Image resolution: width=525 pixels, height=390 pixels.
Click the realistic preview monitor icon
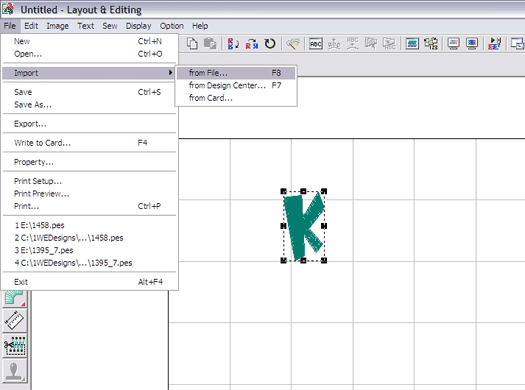point(472,44)
